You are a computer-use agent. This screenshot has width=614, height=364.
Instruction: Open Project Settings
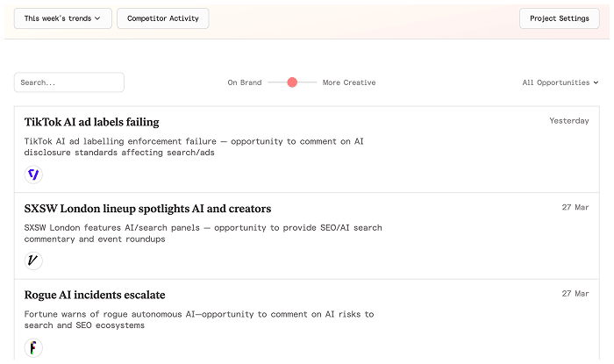click(x=559, y=18)
